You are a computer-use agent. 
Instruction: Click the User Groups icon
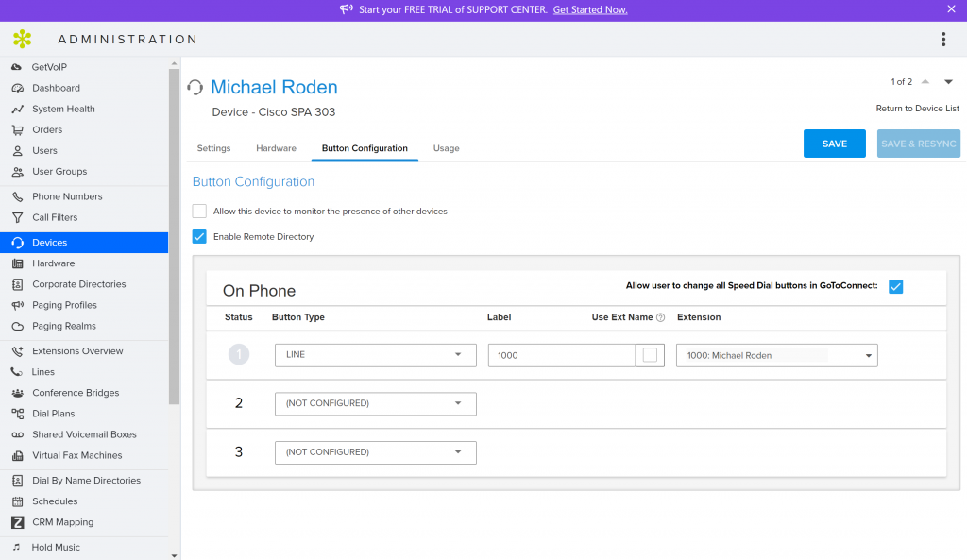[x=17, y=172]
